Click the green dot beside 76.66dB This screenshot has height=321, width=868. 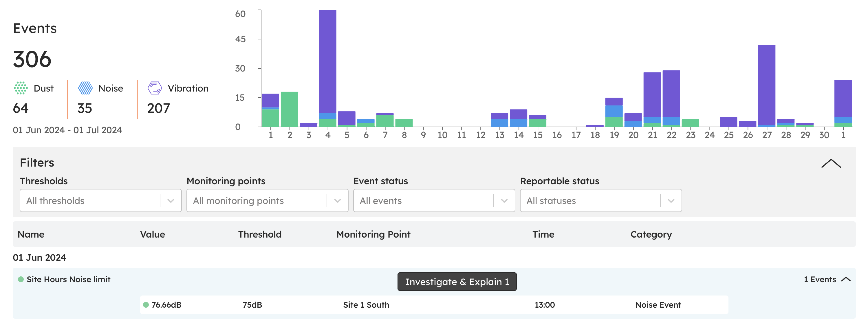click(146, 305)
